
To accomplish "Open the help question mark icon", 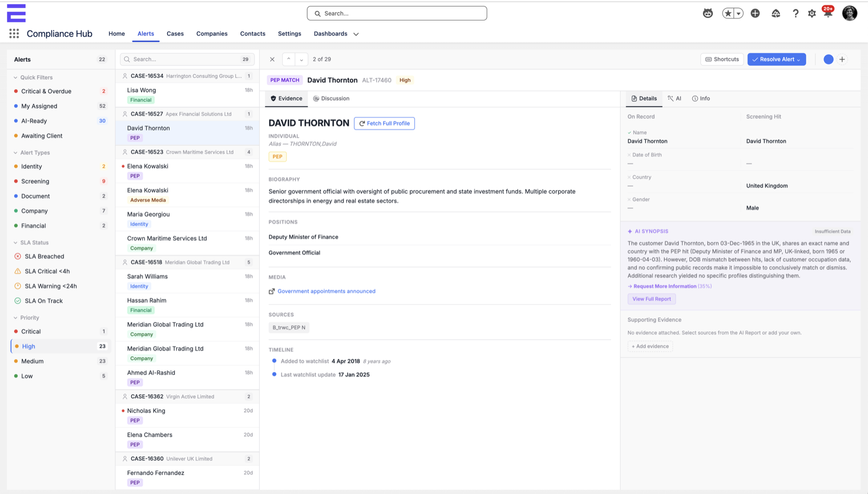I will [795, 14].
